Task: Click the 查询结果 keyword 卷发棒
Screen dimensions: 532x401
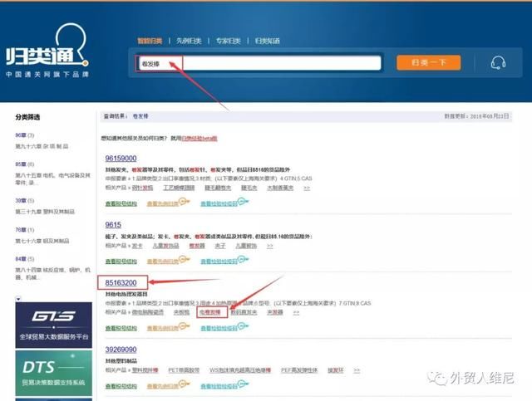Action: [140, 116]
